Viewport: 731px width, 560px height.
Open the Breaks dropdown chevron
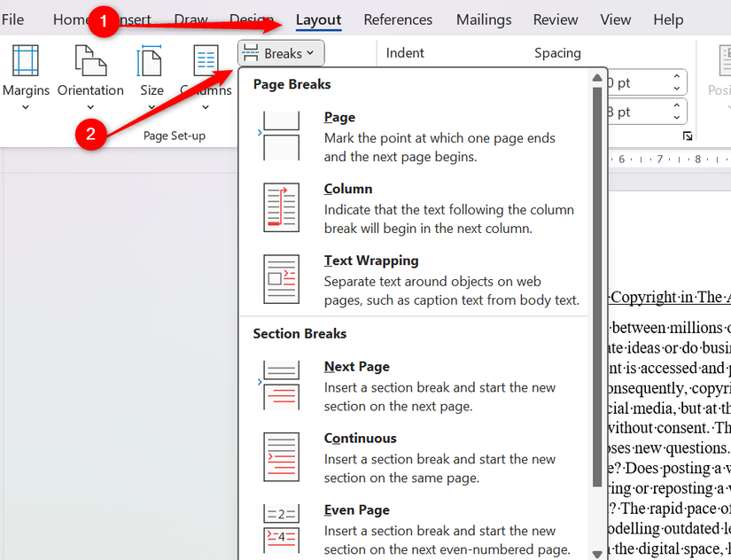pos(307,53)
